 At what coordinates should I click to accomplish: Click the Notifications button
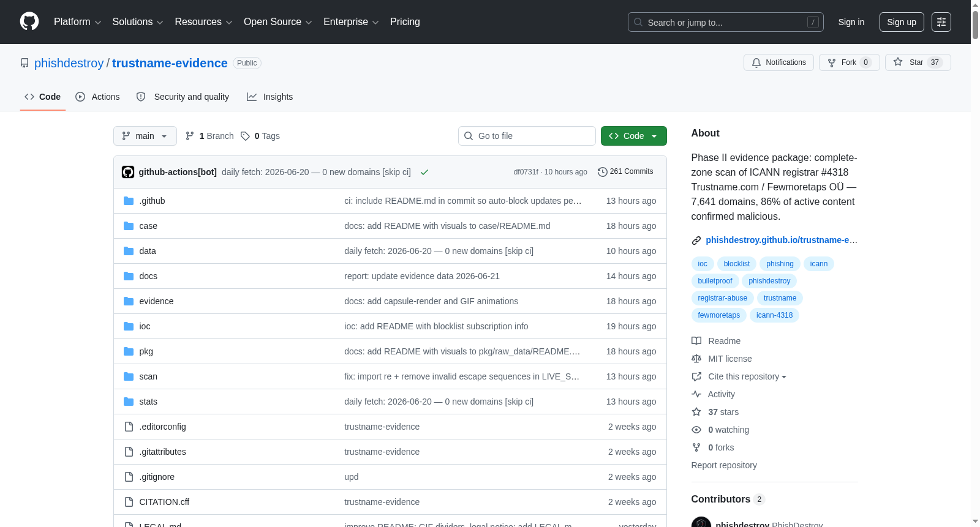coord(779,62)
